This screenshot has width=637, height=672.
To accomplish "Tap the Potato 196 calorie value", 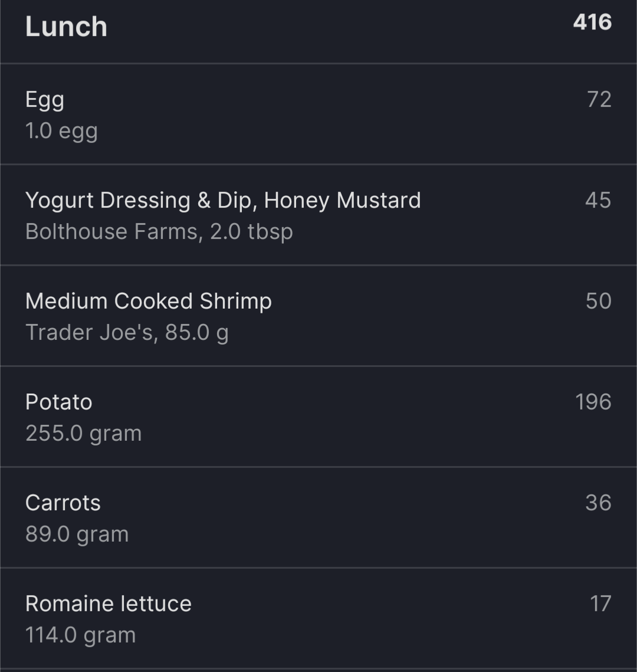I will (593, 402).
